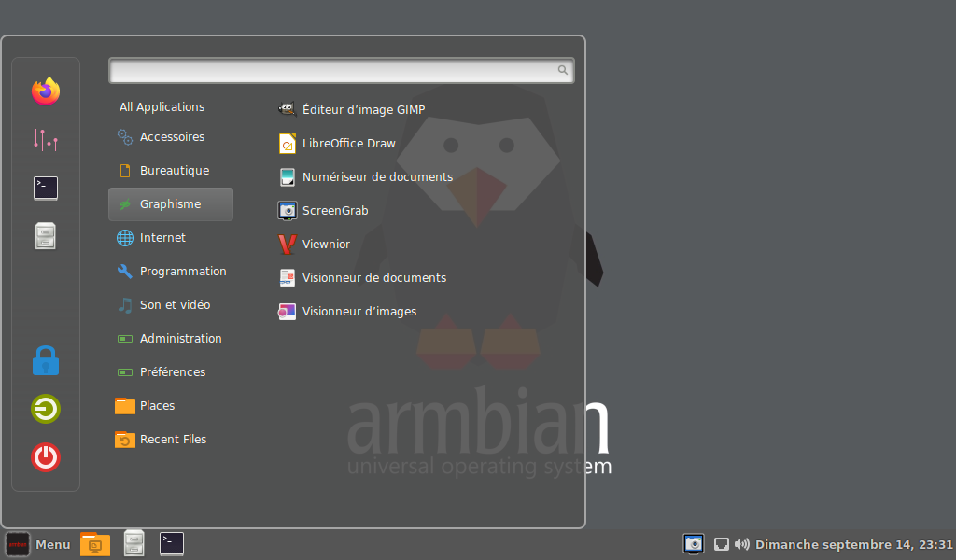Screen dimensions: 956x560
Task: Choose the Programmation category
Action: click(x=171, y=272)
